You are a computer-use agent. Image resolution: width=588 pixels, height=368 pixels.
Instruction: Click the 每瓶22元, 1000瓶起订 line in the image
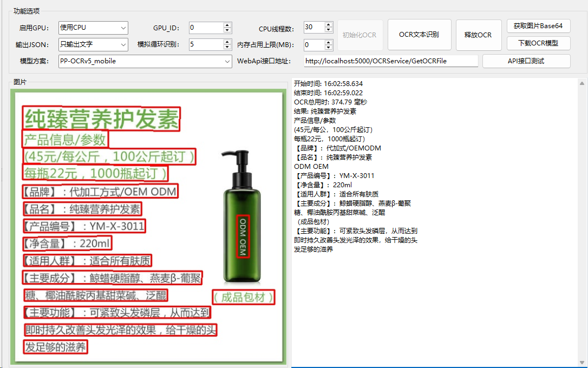click(95, 174)
